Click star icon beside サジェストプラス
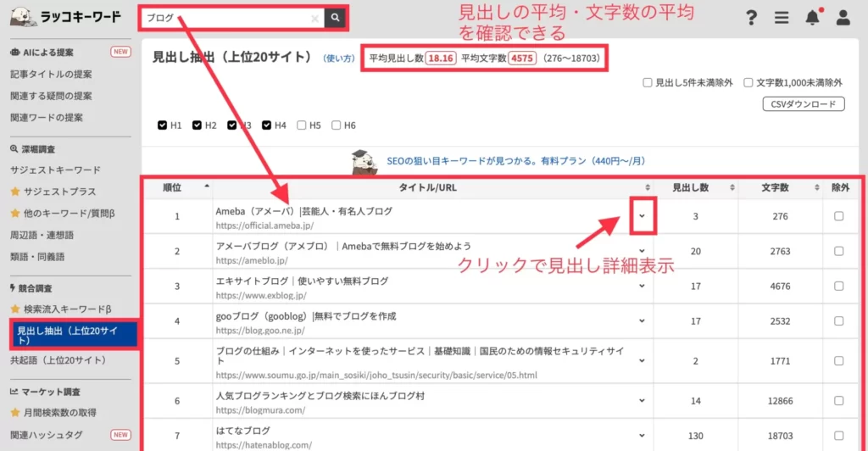The width and height of the screenshot is (868, 451). tap(15, 192)
